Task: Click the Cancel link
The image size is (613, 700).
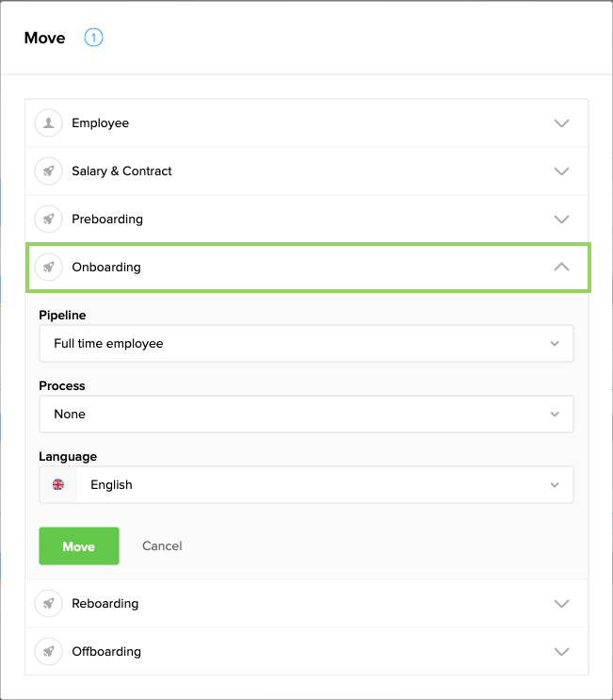Action: [162, 546]
